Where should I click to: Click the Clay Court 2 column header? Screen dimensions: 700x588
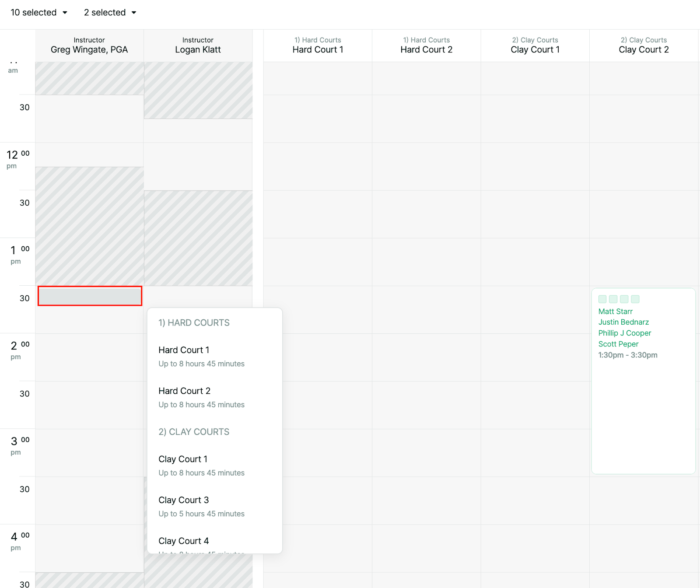(644, 45)
